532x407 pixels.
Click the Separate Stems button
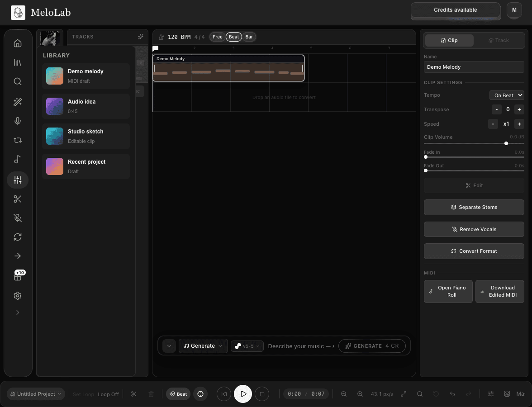tap(474, 207)
